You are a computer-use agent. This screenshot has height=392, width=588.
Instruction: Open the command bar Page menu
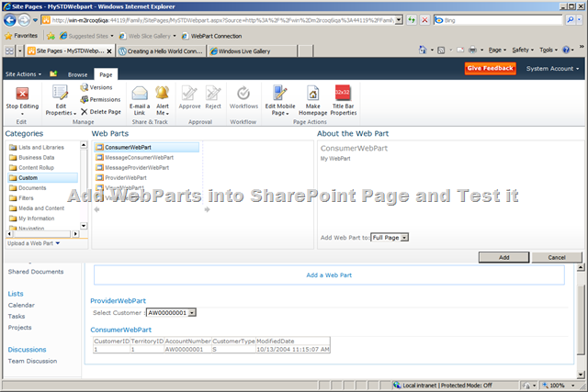click(497, 50)
